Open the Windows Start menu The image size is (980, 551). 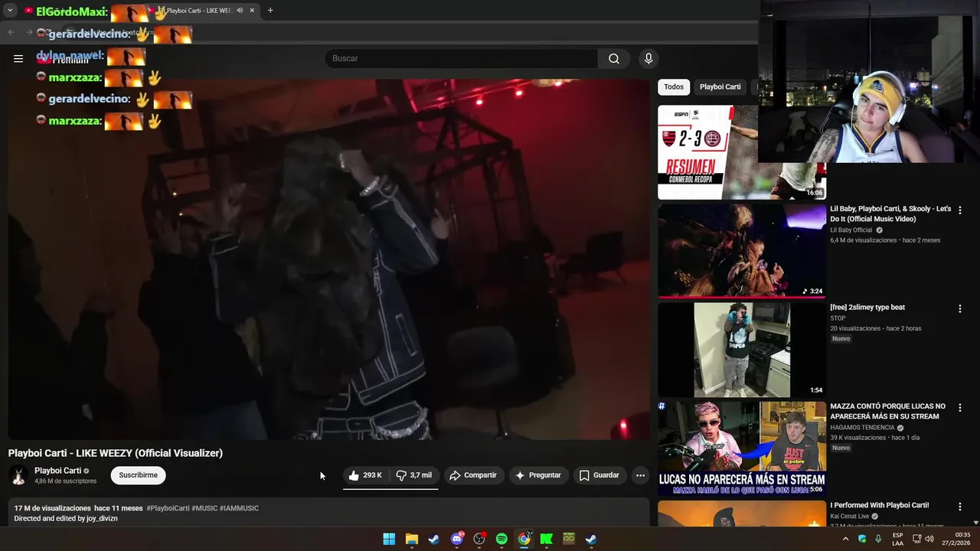389,539
